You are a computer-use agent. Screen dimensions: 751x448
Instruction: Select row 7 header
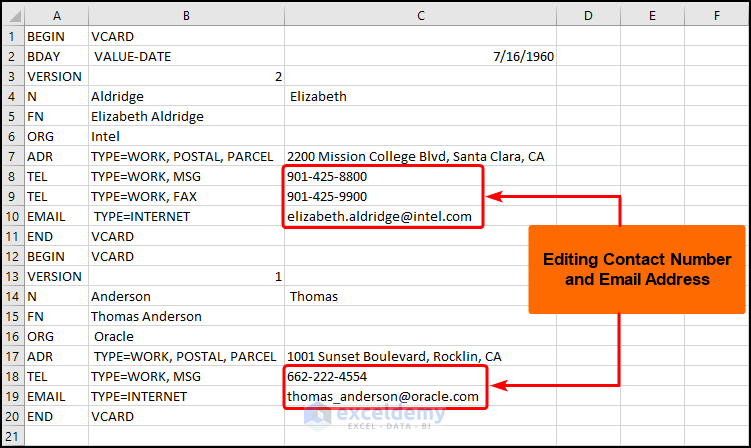13,156
